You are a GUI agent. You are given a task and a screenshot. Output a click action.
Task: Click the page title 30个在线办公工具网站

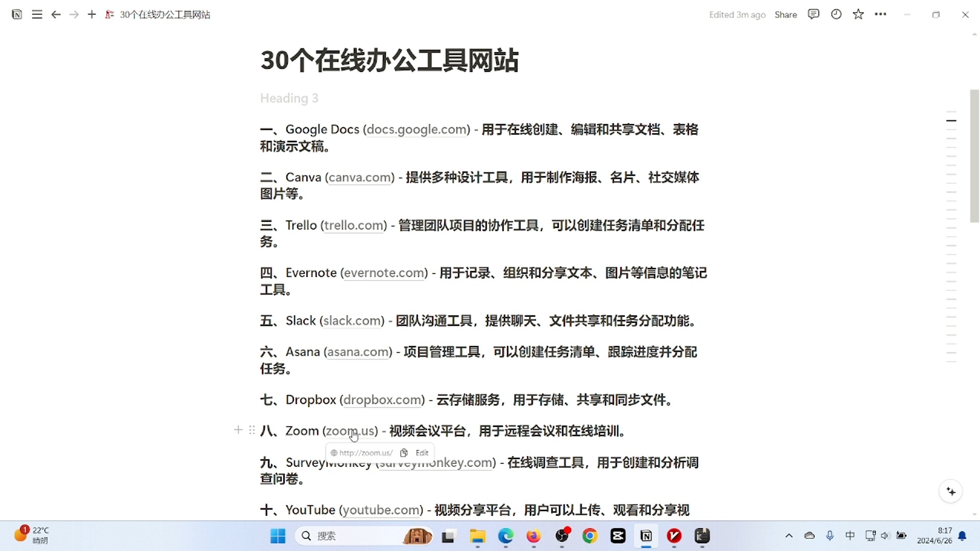click(x=389, y=60)
